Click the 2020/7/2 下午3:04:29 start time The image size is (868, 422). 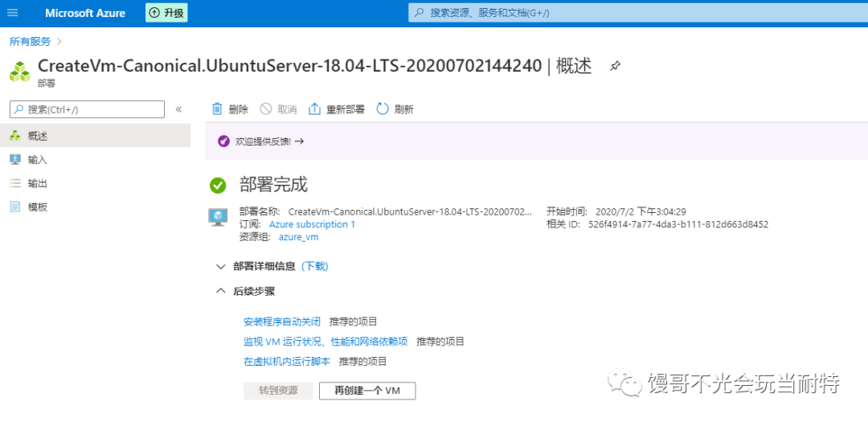point(641,211)
